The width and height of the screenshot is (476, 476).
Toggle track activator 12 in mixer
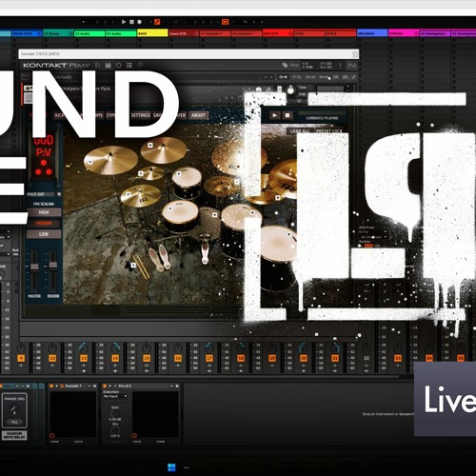(52, 358)
